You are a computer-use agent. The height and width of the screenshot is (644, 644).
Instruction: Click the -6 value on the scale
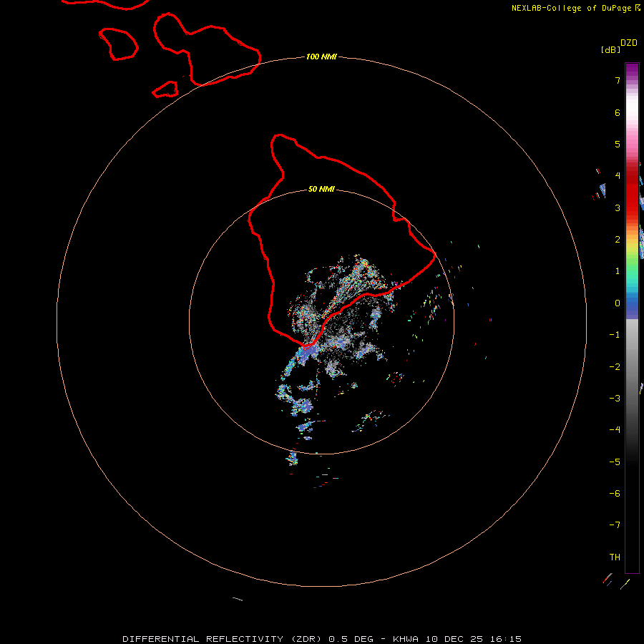point(615,494)
